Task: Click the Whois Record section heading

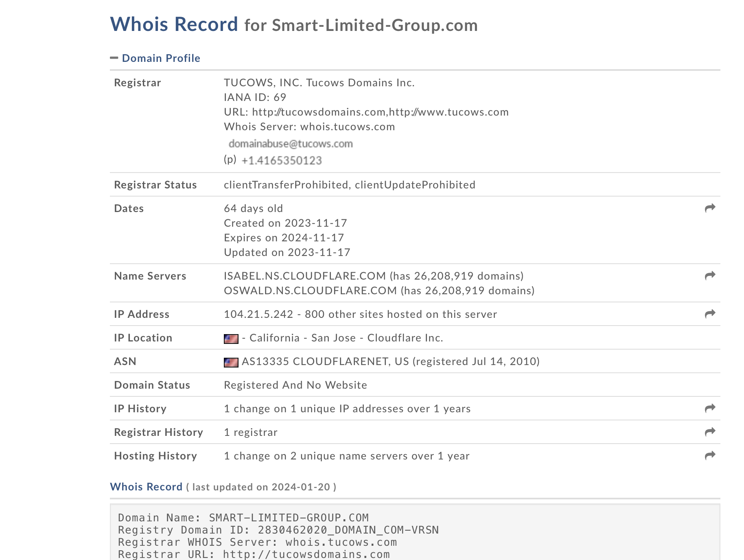Action: pos(146,487)
